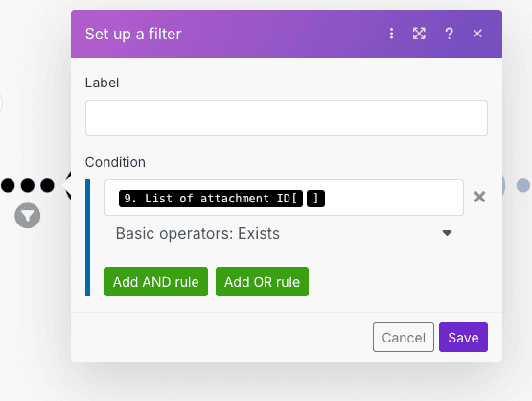The height and width of the screenshot is (401, 532).
Task: Add an OR rule
Action: [262, 281]
